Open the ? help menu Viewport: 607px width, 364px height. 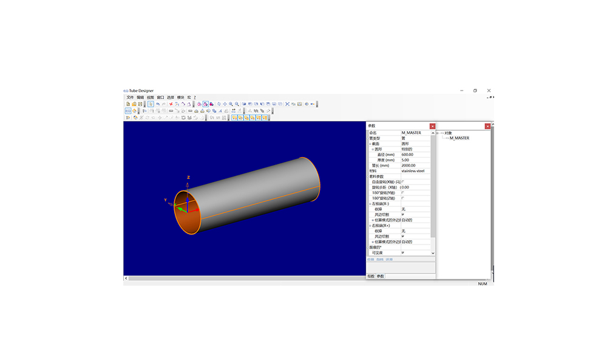(x=195, y=98)
